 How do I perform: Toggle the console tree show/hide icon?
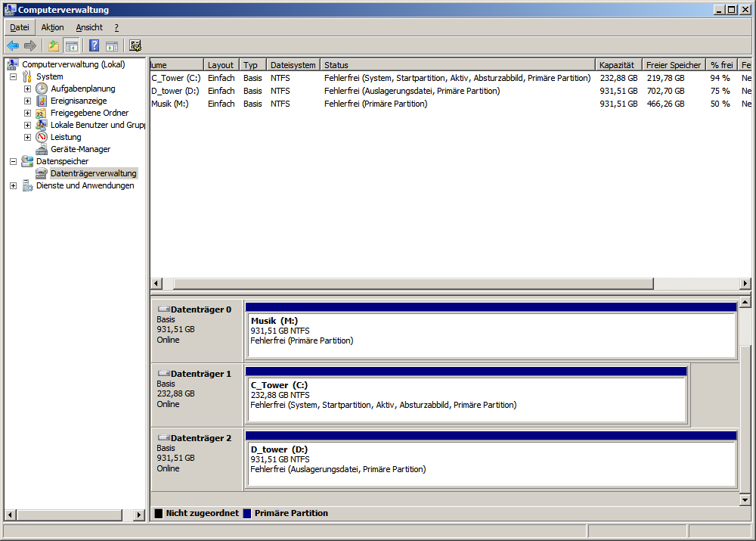(x=71, y=46)
